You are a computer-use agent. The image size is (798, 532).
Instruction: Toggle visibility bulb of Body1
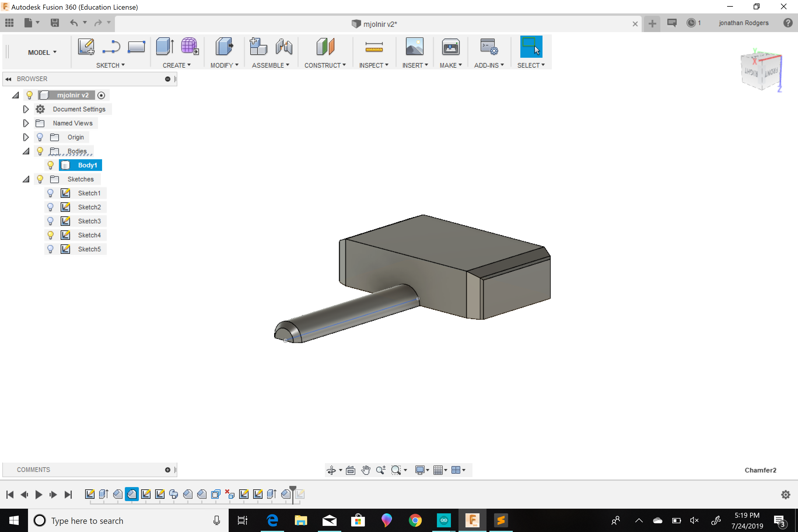[x=50, y=165]
